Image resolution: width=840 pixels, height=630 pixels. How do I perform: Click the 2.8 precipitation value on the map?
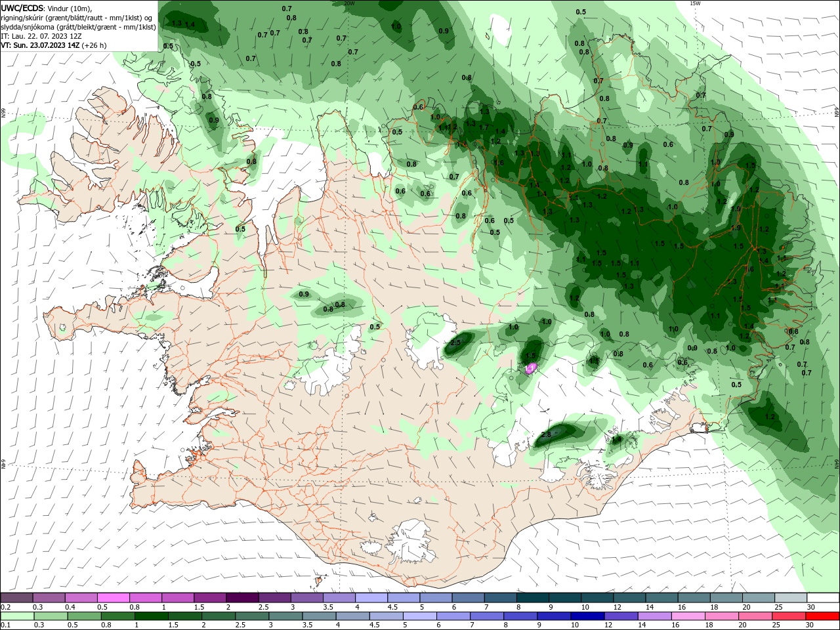point(546,434)
